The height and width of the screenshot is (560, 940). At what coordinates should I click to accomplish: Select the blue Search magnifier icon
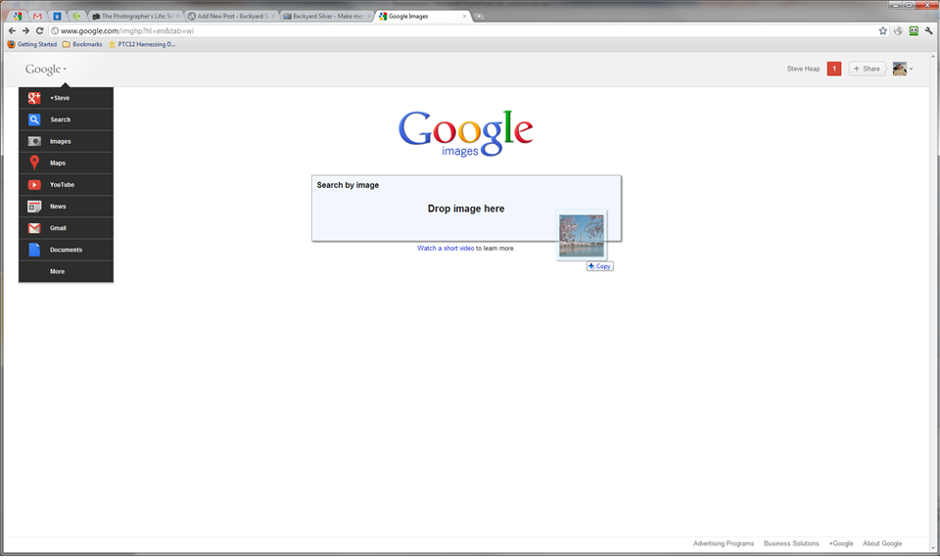click(x=34, y=119)
